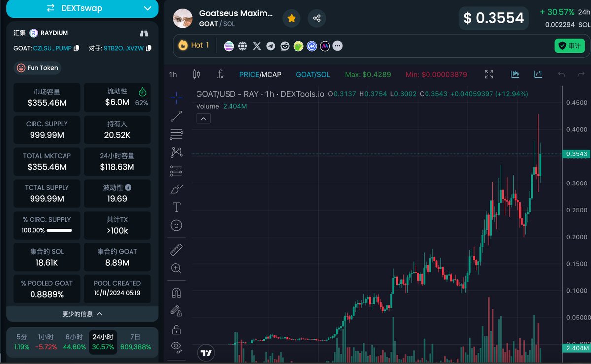Toggle trade markers candle-chart icon

515,74
